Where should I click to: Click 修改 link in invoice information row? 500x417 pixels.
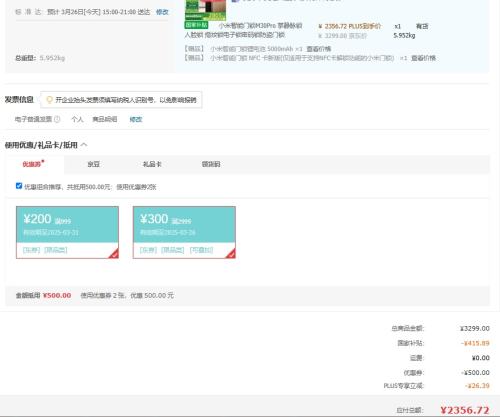point(136,119)
